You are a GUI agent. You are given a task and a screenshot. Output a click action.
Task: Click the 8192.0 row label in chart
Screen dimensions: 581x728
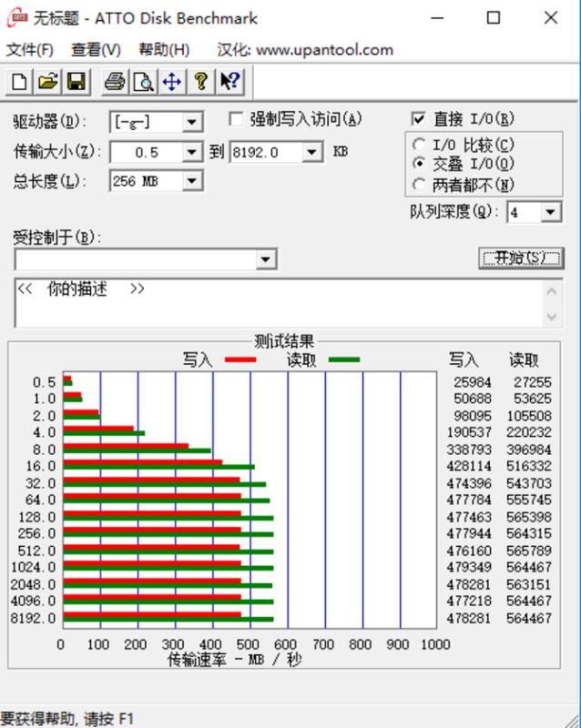33,618
